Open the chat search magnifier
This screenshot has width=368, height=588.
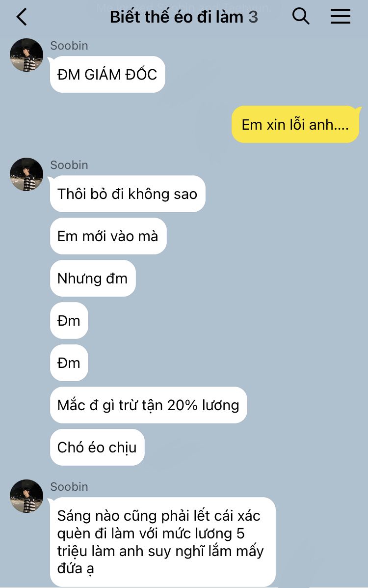[x=301, y=17]
